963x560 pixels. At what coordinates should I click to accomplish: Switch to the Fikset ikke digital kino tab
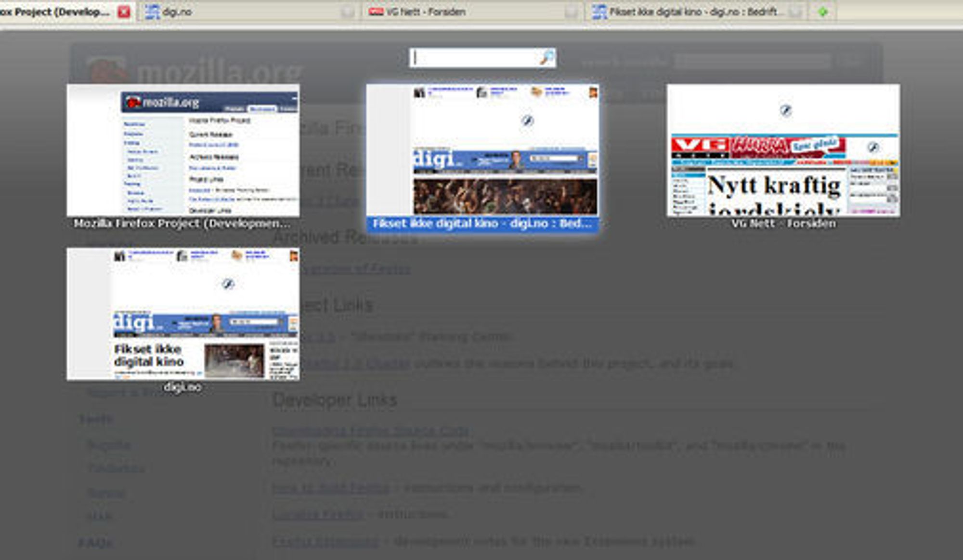pyautogui.click(x=696, y=12)
